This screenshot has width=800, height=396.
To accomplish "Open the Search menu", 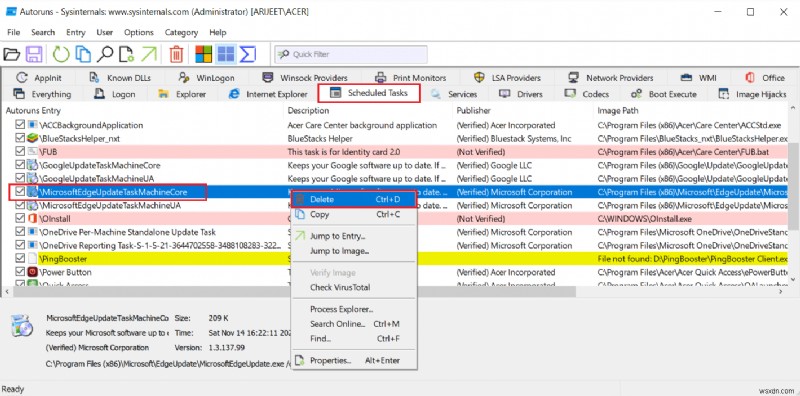I will [x=43, y=32].
